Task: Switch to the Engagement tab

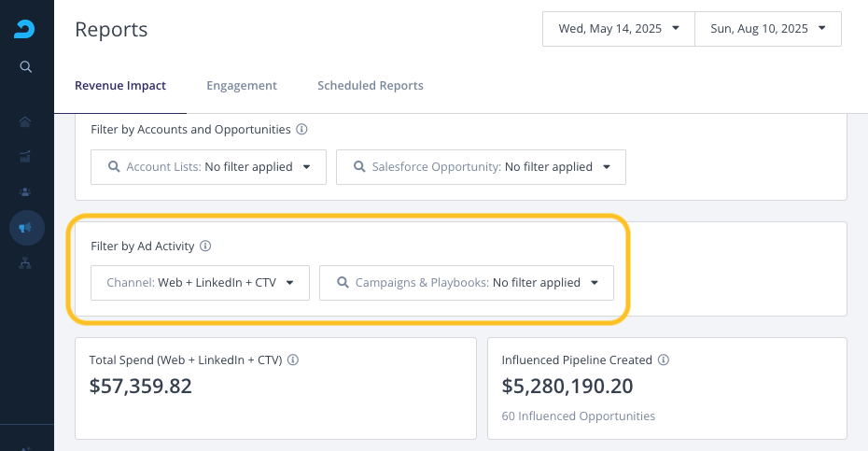Action: [x=242, y=86]
